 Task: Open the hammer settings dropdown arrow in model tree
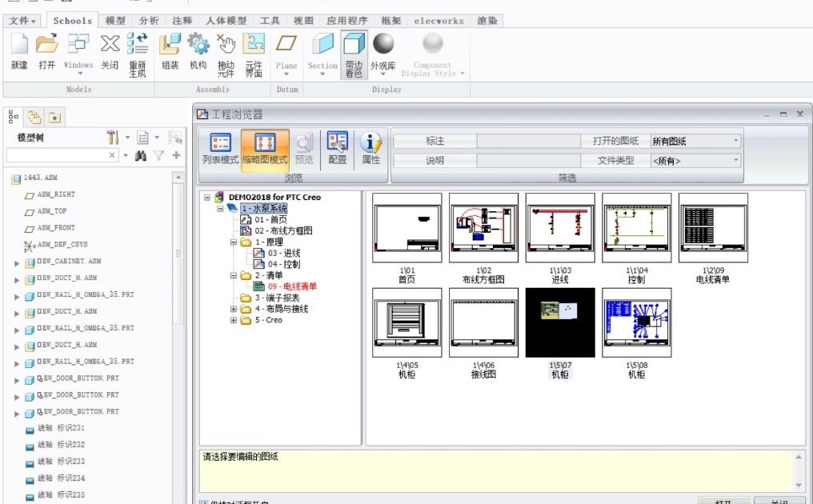127,138
